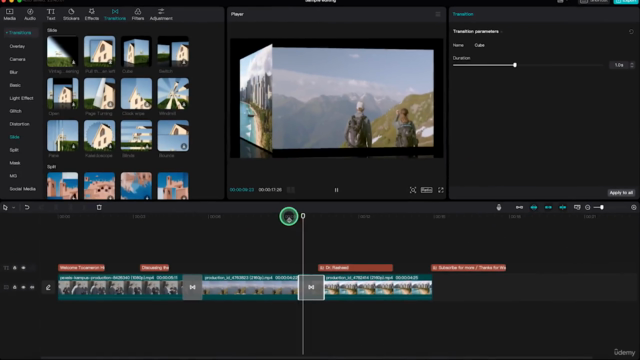Adjust the timeline zoom slider
This screenshot has height=360, width=640.
pyautogui.click(x=602, y=207)
